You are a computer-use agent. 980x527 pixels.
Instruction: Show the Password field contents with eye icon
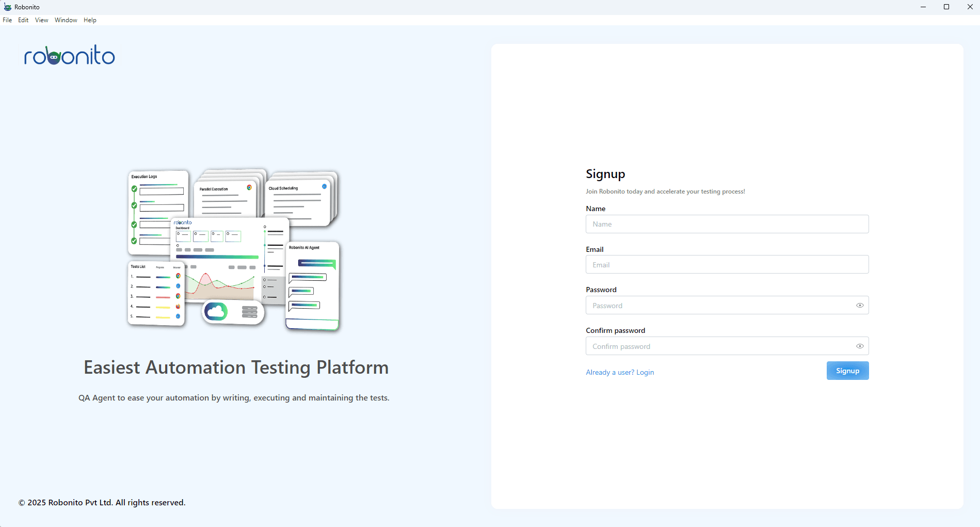[860, 306]
